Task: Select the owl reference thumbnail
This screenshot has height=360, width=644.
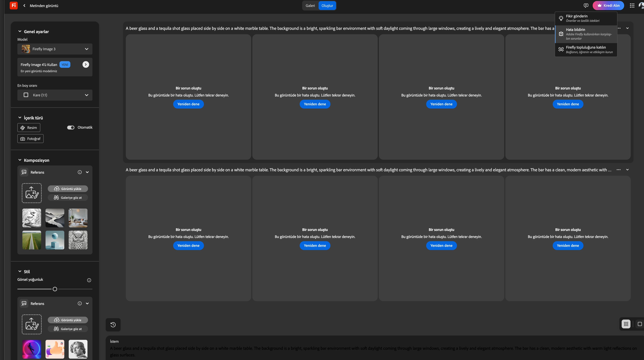Action: coord(78,240)
